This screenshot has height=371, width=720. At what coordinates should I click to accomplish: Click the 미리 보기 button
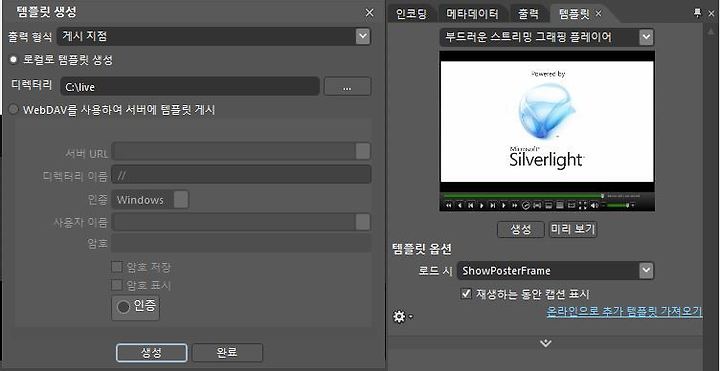pos(573,229)
